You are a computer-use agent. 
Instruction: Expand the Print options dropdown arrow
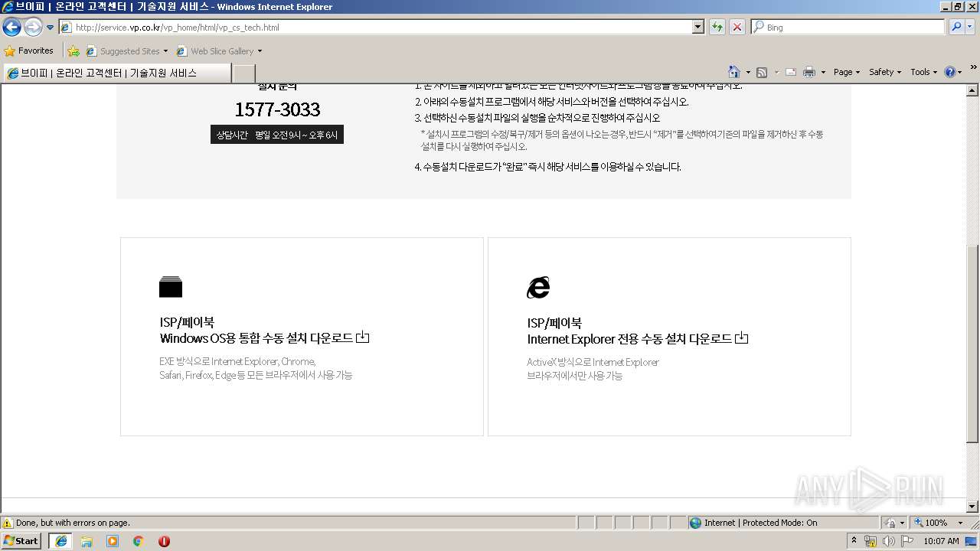pos(823,72)
